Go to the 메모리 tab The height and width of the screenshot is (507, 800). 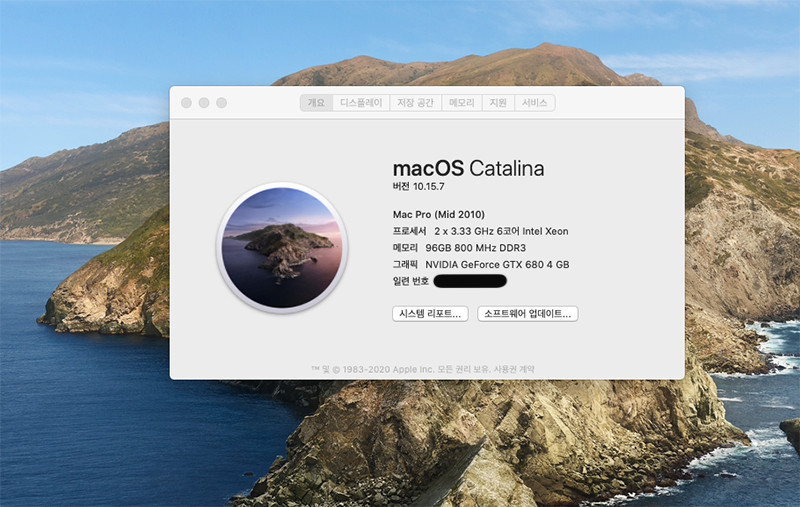click(x=461, y=103)
